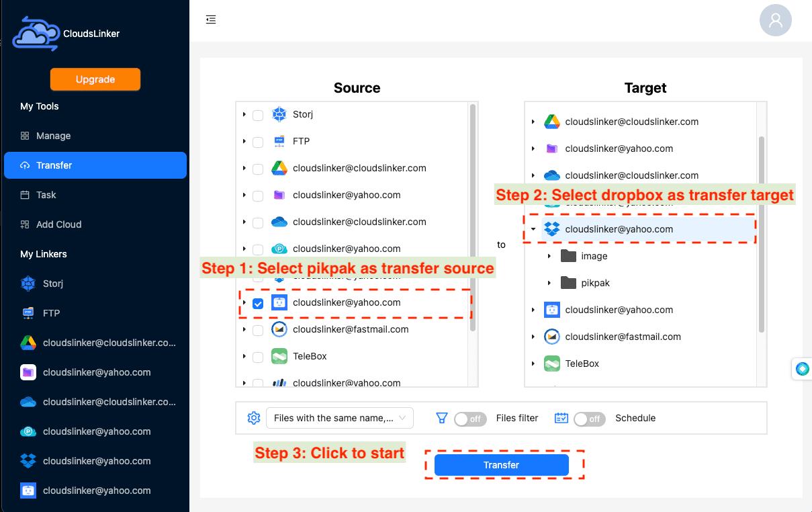Turn on the Files filter switch
Image resolution: width=812 pixels, height=512 pixels.
pos(470,419)
